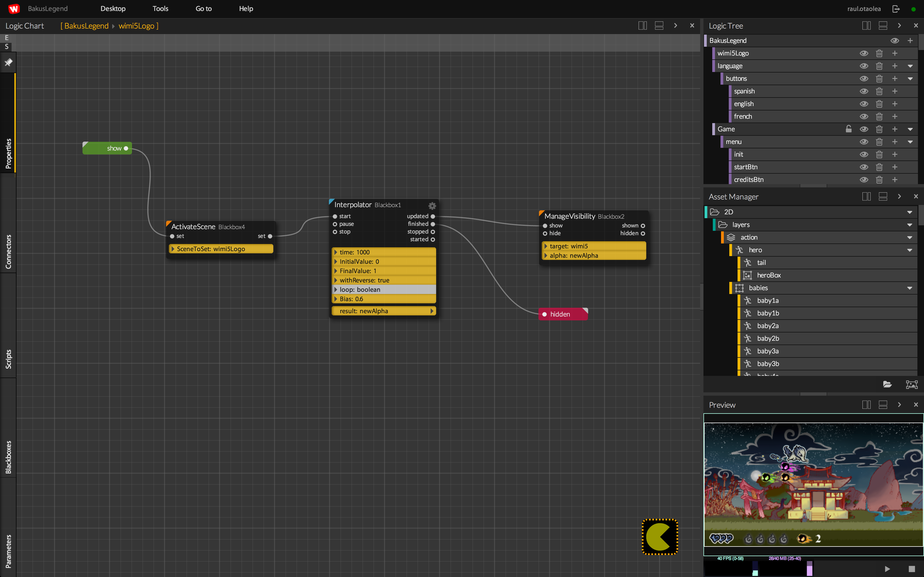Delete the spanish scene with trash icon
The image size is (924, 577).
tap(879, 91)
